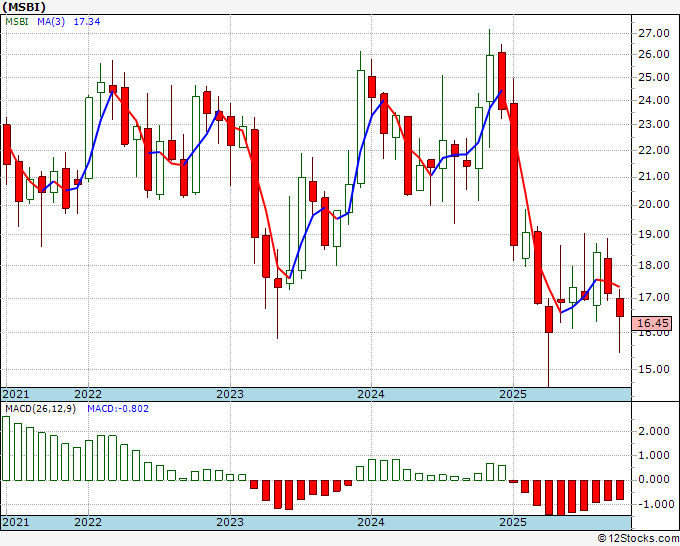
Task: Click the large red candle at start of 2025
Action: (x=514, y=174)
